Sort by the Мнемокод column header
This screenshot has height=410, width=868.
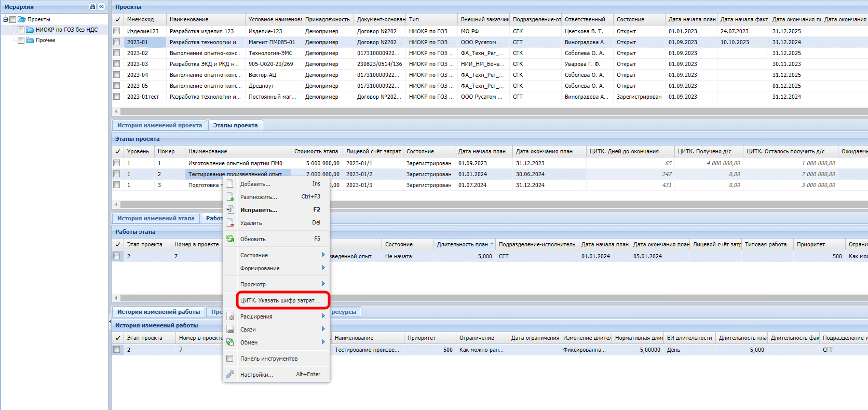[140, 19]
